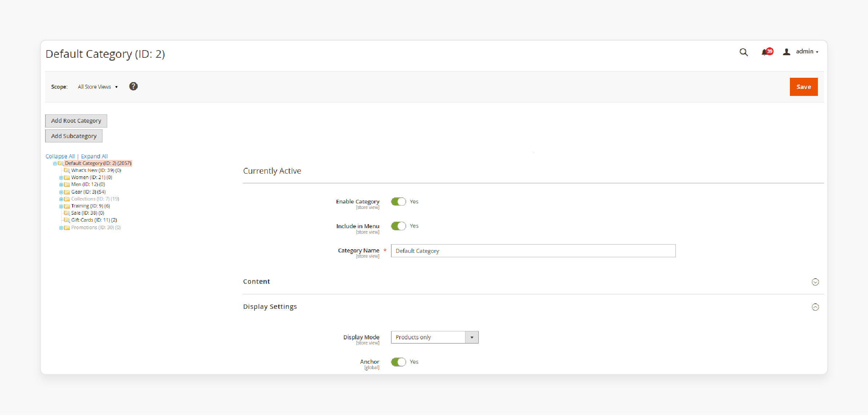Click folder icon next to Promotions
Screen dimensions: 868x416
[x=67, y=228]
